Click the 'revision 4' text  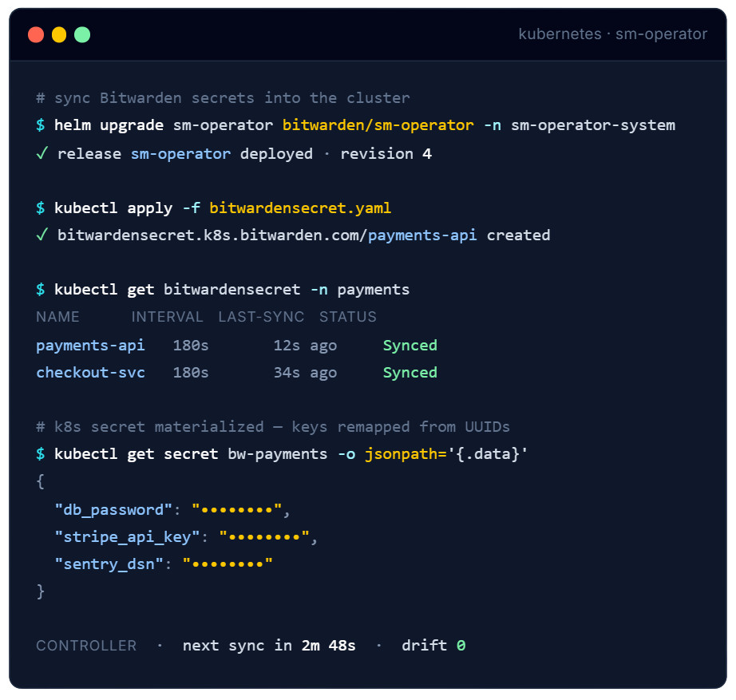click(x=386, y=153)
